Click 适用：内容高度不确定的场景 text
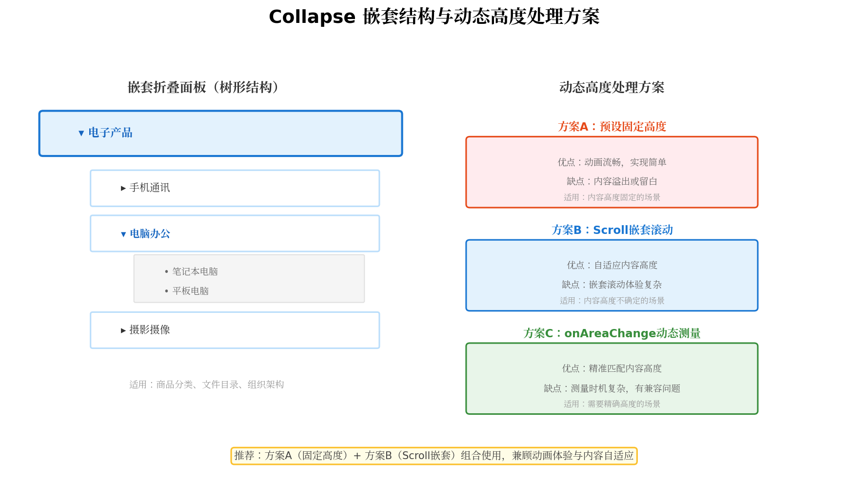 click(612, 301)
